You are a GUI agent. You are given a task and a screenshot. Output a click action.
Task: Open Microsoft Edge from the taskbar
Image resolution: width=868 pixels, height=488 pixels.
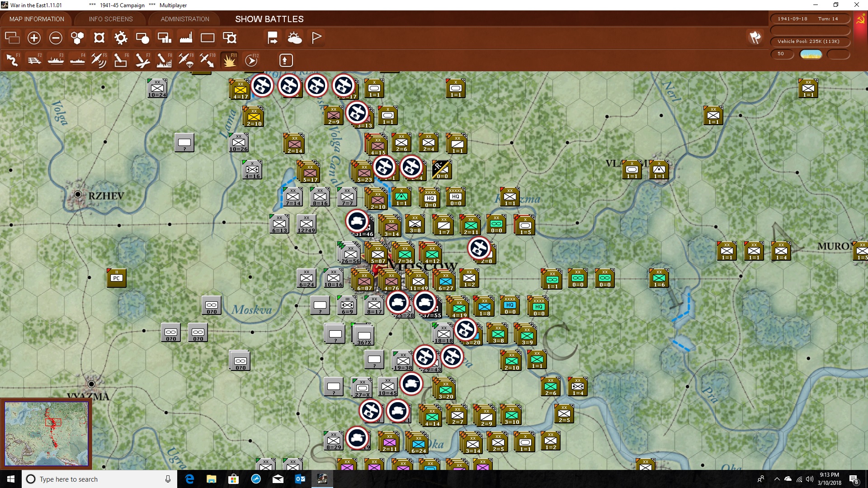(190, 479)
